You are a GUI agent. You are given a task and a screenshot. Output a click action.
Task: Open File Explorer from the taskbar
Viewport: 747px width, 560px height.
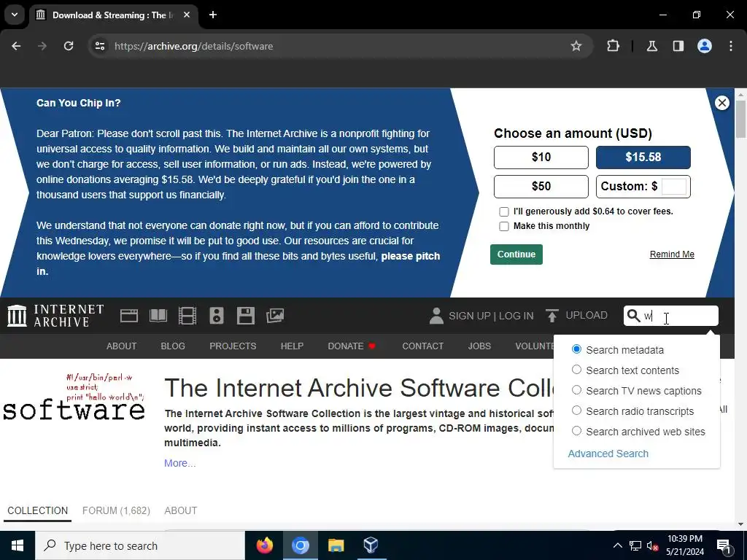click(x=336, y=545)
